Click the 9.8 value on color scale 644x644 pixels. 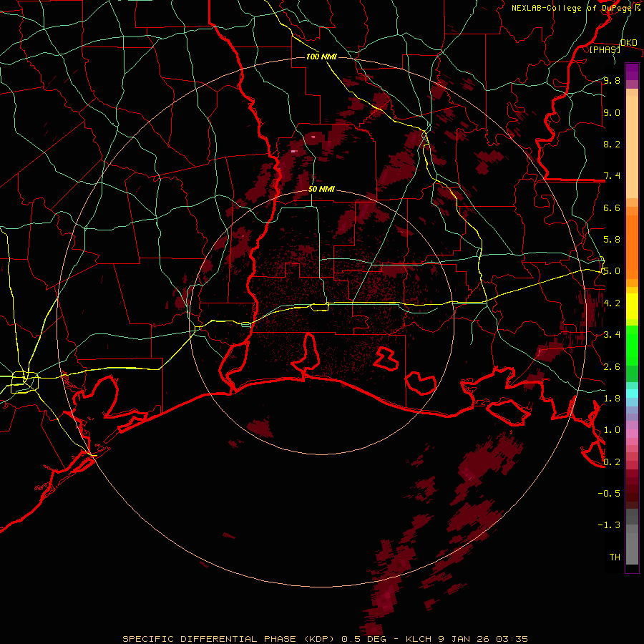click(612, 80)
